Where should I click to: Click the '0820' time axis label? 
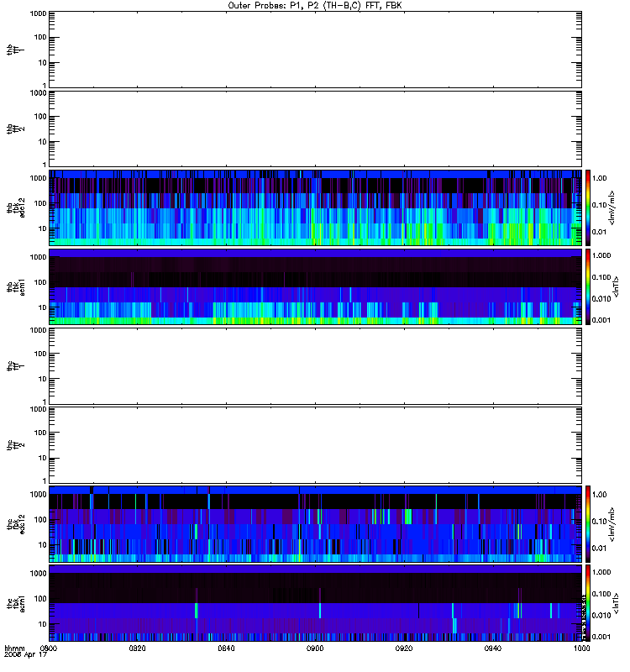tap(137, 648)
